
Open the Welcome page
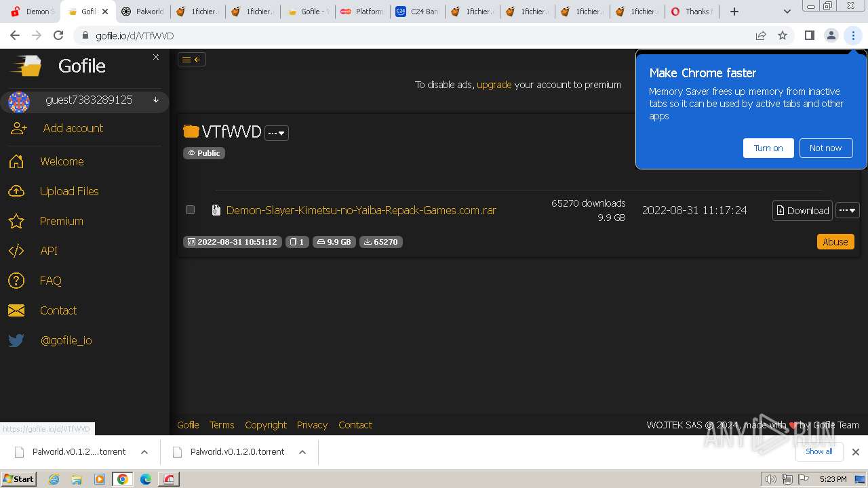pos(62,161)
